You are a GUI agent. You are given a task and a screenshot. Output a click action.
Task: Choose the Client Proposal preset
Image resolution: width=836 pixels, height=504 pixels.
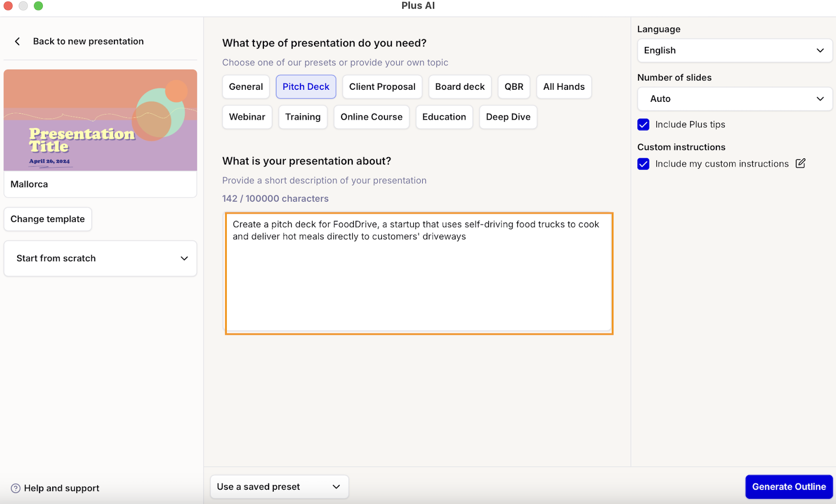tap(382, 87)
